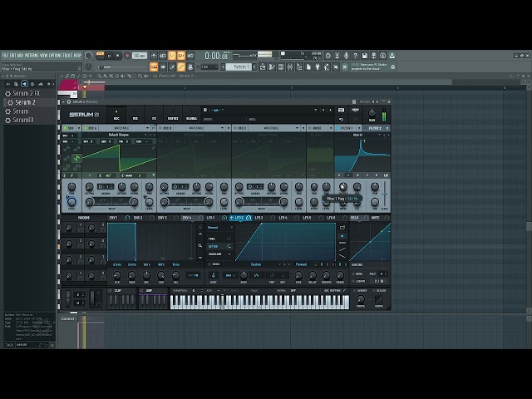Click the LFO lock icon beside envelope graph
532x399 pixels.
click(200, 227)
